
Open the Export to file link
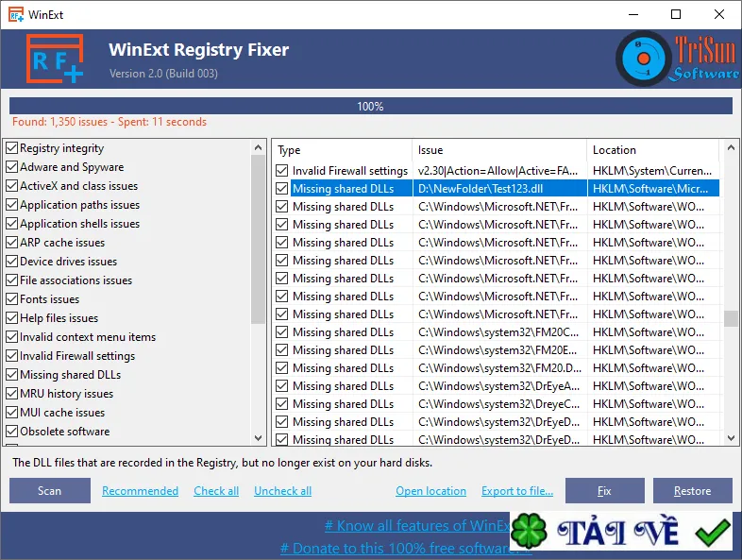coord(517,491)
